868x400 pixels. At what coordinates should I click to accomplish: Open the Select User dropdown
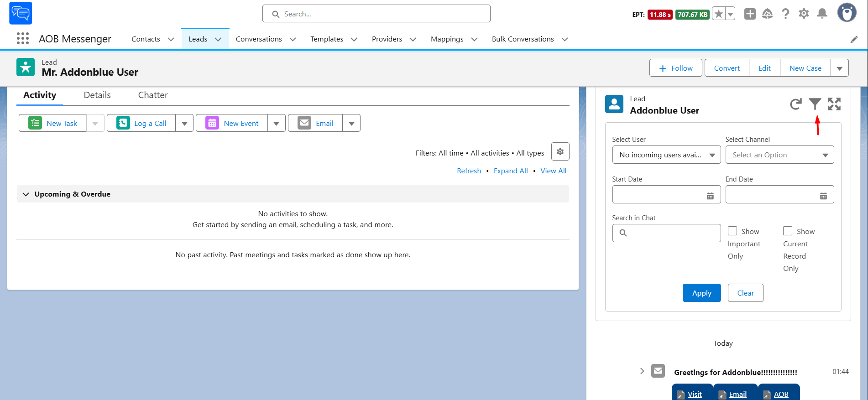(x=666, y=155)
